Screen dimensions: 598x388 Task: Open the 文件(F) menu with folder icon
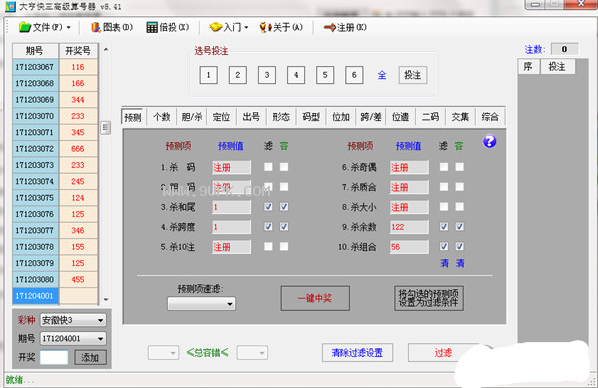click(x=45, y=27)
